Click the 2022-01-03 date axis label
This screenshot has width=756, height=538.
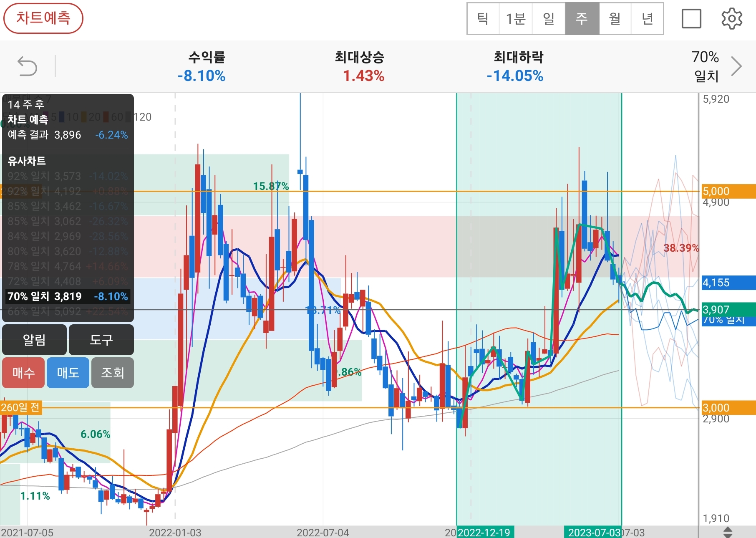175,533
